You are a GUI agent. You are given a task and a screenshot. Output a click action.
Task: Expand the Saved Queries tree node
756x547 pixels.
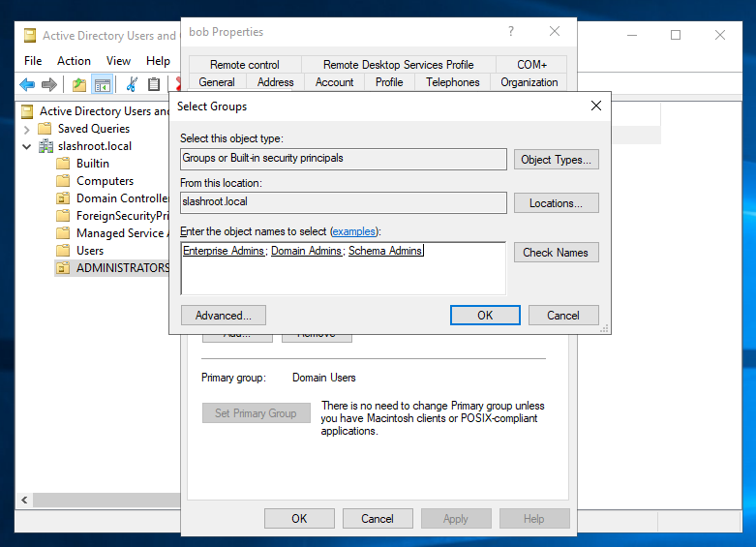[28, 129]
